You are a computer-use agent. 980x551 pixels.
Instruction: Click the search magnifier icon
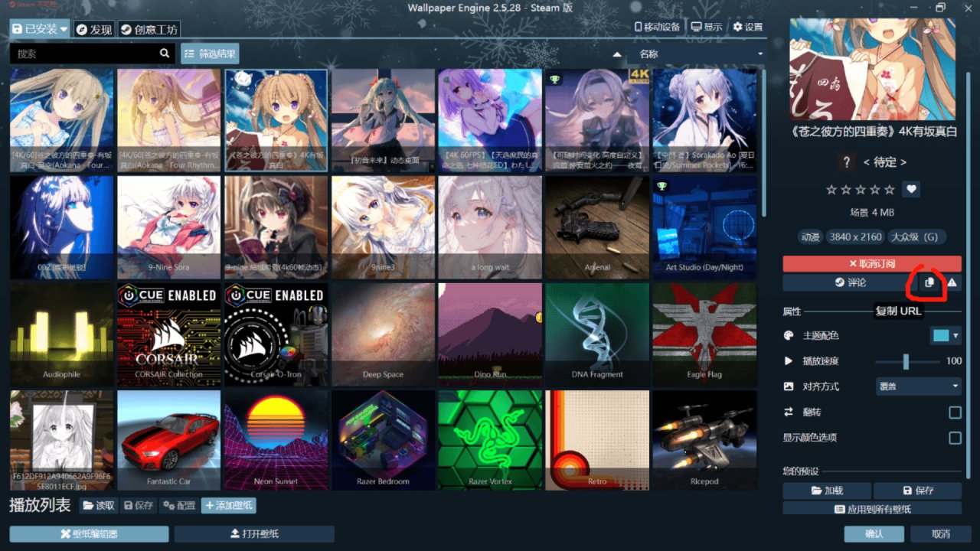pos(165,54)
